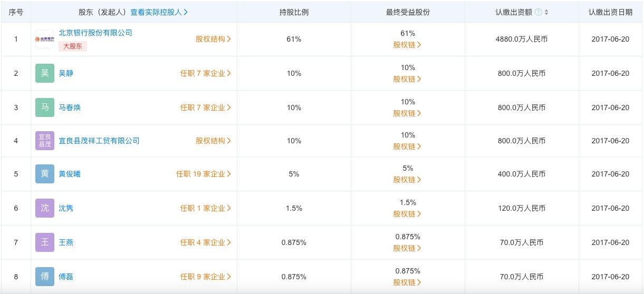
Task: Click the 认缴出资额 help question icon
Action: pos(539,12)
